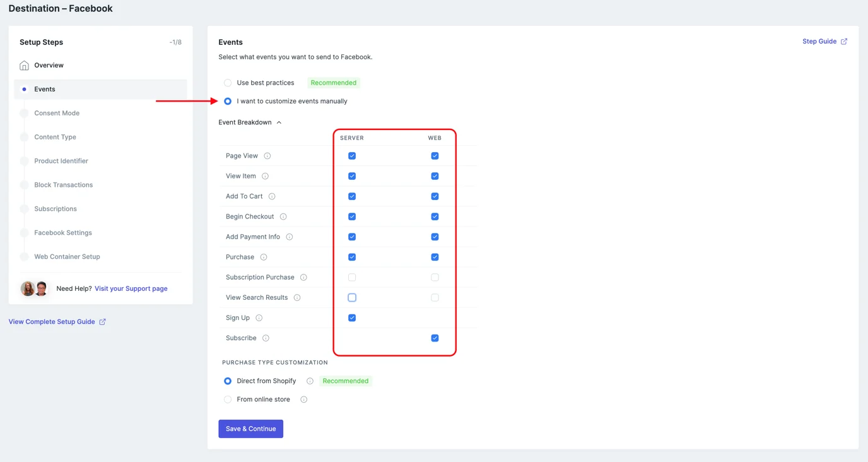This screenshot has width=868, height=462.
Task: Uncheck Page View server checkbox
Action: click(x=352, y=156)
